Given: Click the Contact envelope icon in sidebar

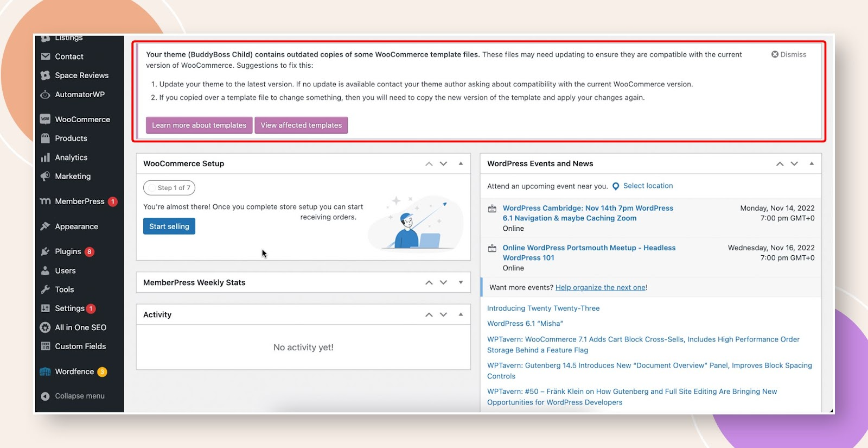Looking at the screenshot, I should (45, 56).
